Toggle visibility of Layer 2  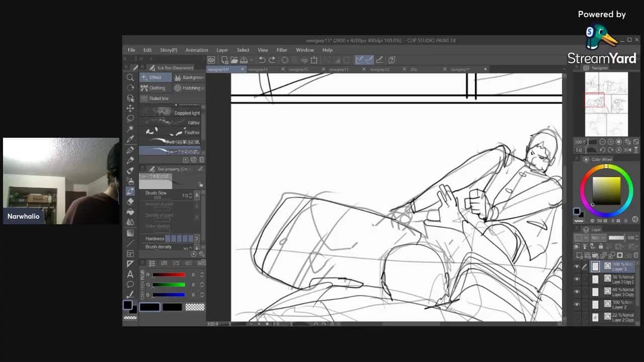(x=577, y=304)
